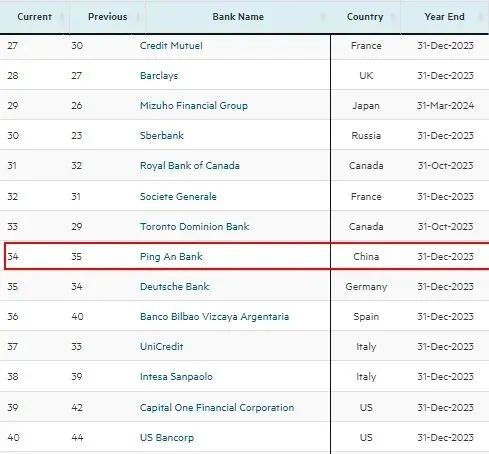489x454 pixels.
Task: Sort table using Country column arrows
Action: click(x=393, y=17)
